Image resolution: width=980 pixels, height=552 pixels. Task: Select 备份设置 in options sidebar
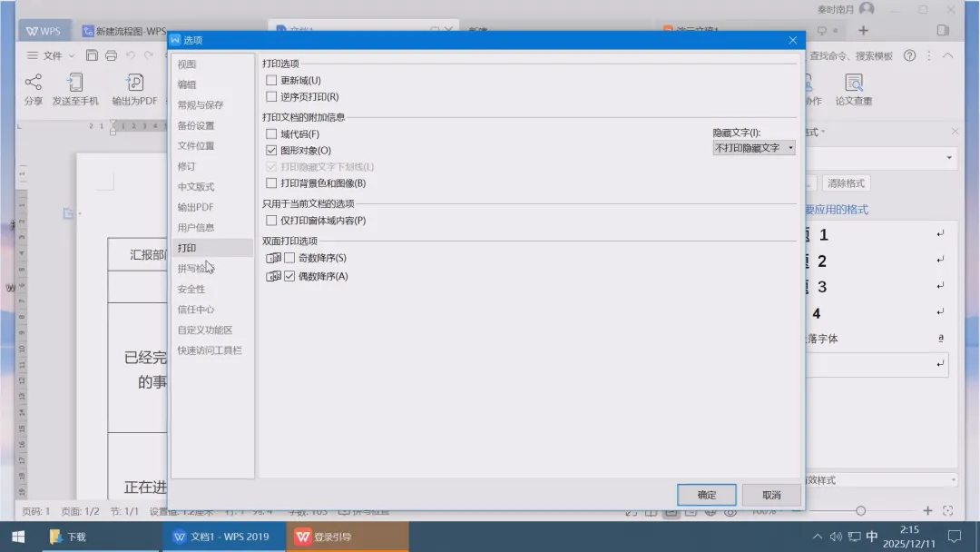pyautogui.click(x=212, y=125)
